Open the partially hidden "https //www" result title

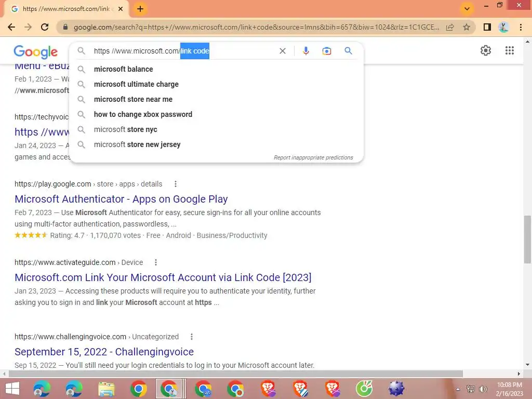pyautogui.click(x=42, y=132)
